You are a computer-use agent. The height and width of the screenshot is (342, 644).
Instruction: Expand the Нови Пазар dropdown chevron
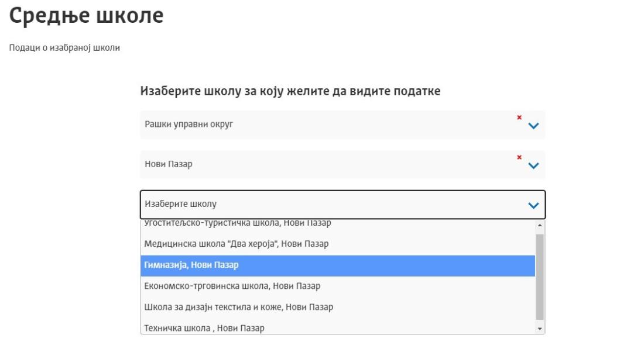coord(533,165)
